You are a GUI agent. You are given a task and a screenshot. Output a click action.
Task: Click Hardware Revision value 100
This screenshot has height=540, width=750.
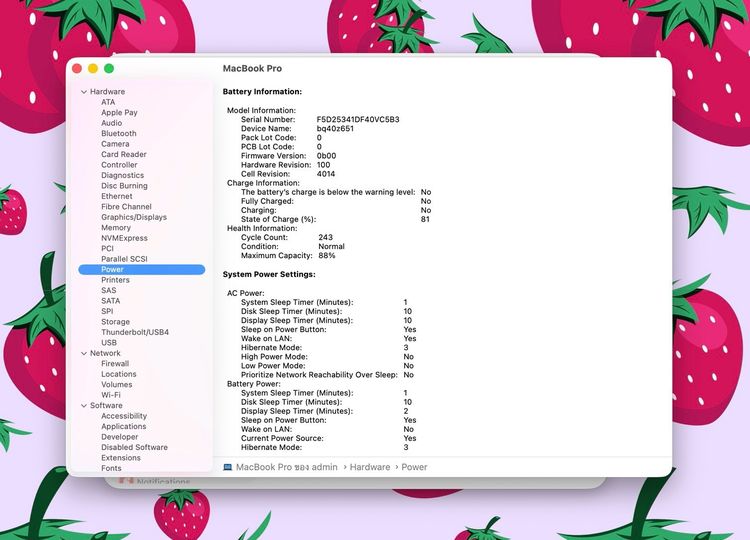tap(323, 165)
